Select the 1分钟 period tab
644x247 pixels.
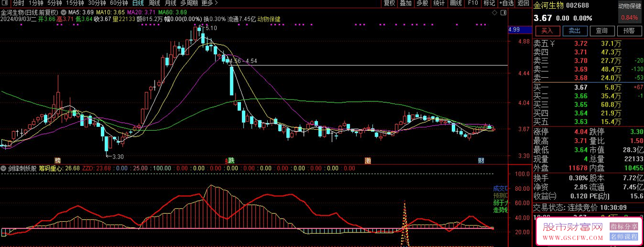(36, 3)
